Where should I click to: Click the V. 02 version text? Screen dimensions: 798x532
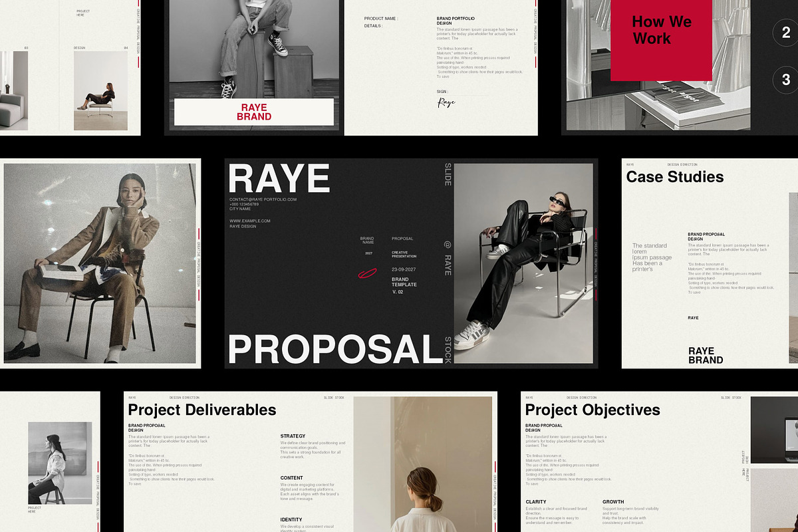click(x=398, y=292)
